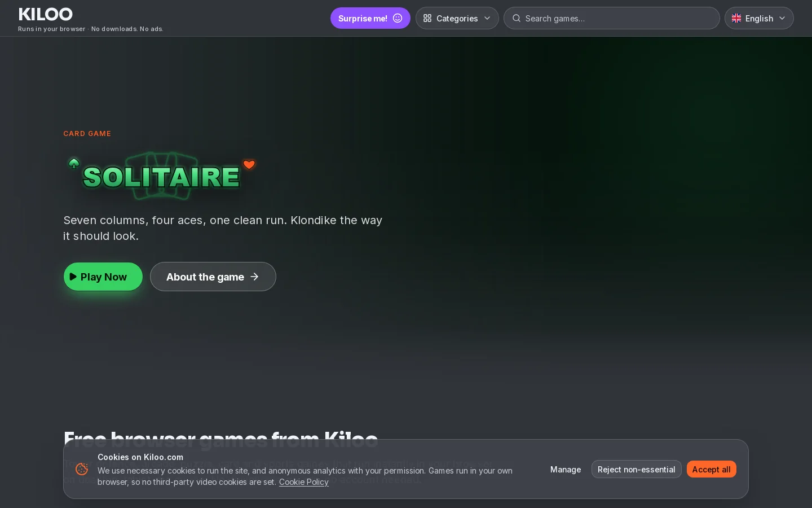This screenshot has width=812, height=508.
Task: Click the tagline 'Runs in your browser'
Action: click(x=52, y=29)
